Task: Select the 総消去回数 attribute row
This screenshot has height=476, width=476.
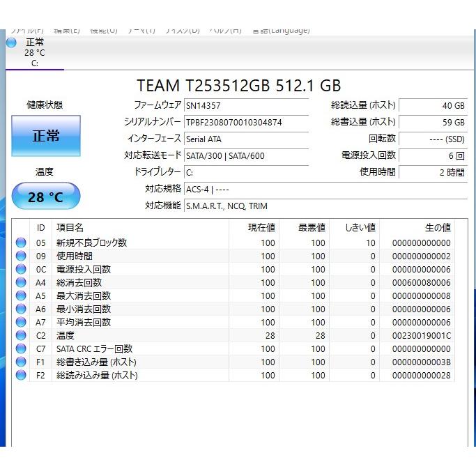Action: tap(233, 282)
